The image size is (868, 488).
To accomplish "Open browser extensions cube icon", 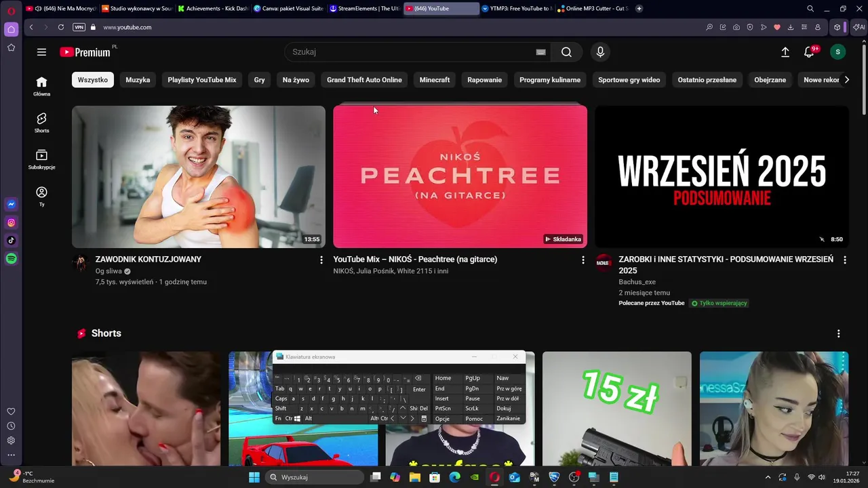I will click(837, 27).
